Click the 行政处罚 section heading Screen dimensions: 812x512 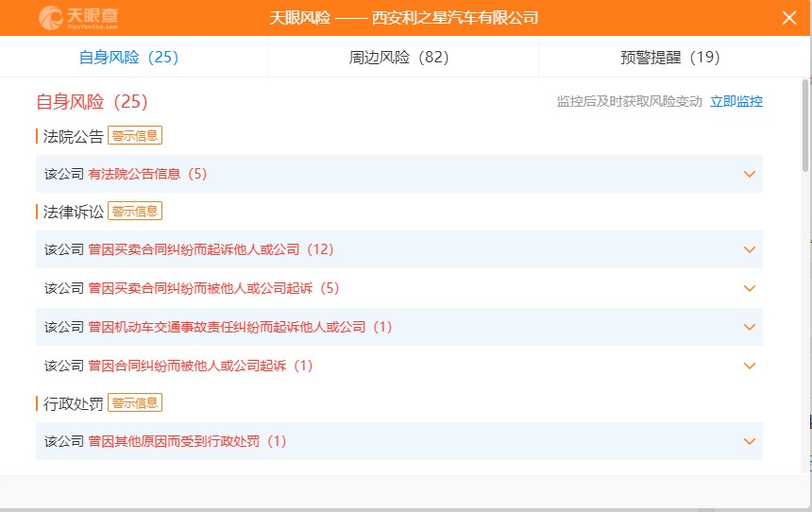click(x=73, y=403)
